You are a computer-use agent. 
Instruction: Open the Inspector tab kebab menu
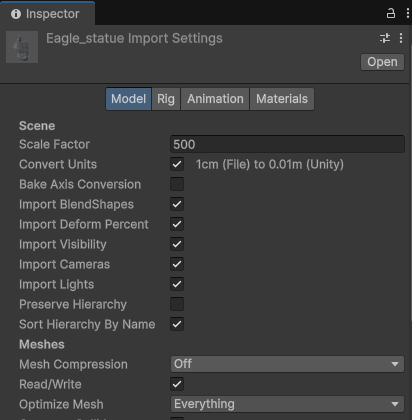[x=408, y=14]
